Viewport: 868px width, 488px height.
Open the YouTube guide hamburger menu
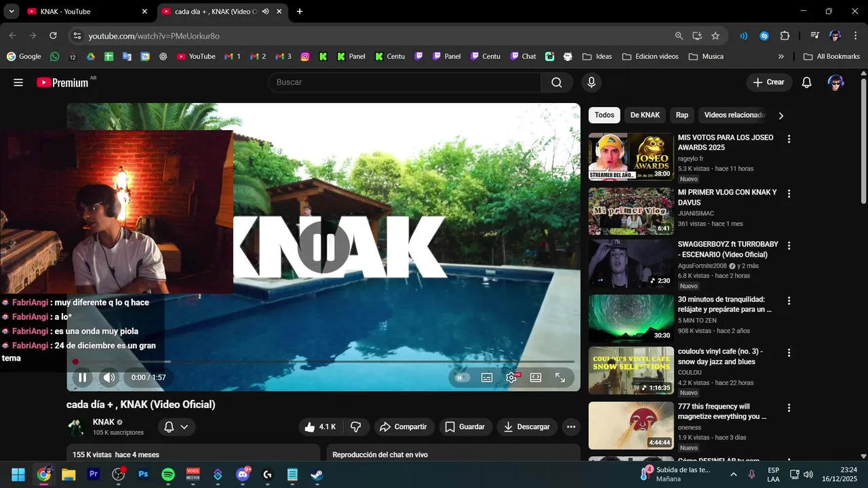18,83
